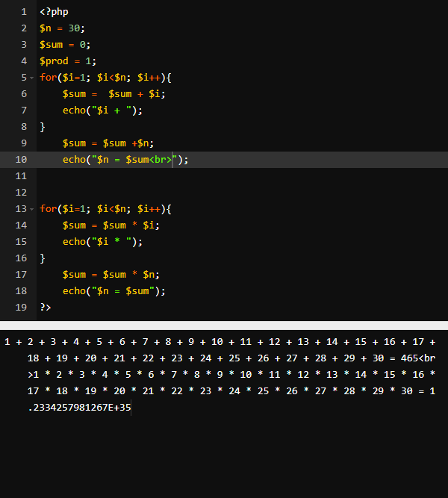448x498 pixels.
Task: Click the closing brace on line 8
Action: tap(43, 127)
